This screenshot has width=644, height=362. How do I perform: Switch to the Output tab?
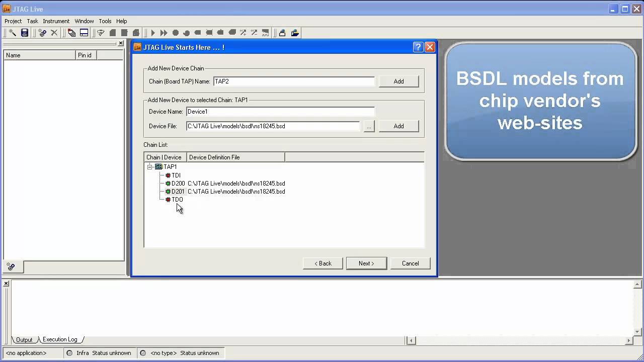point(24,340)
